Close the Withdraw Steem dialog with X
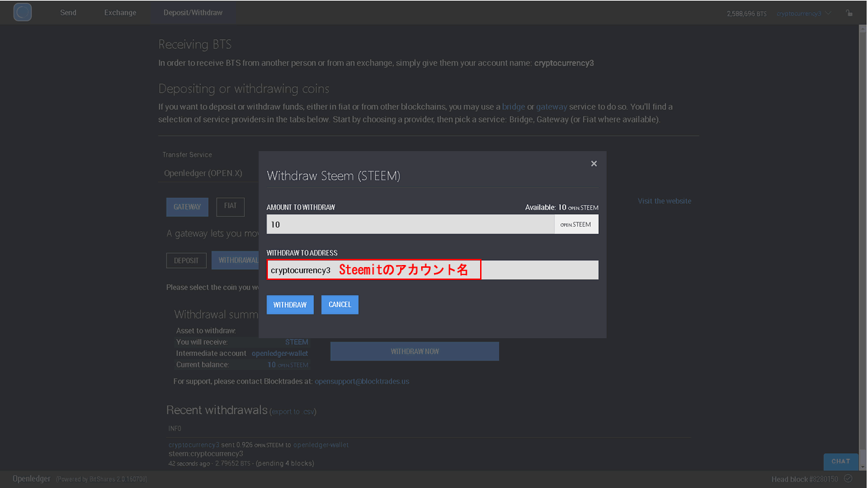 coord(594,163)
